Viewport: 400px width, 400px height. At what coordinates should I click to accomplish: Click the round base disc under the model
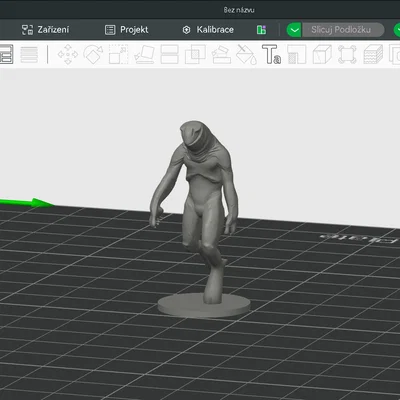[204, 306]
